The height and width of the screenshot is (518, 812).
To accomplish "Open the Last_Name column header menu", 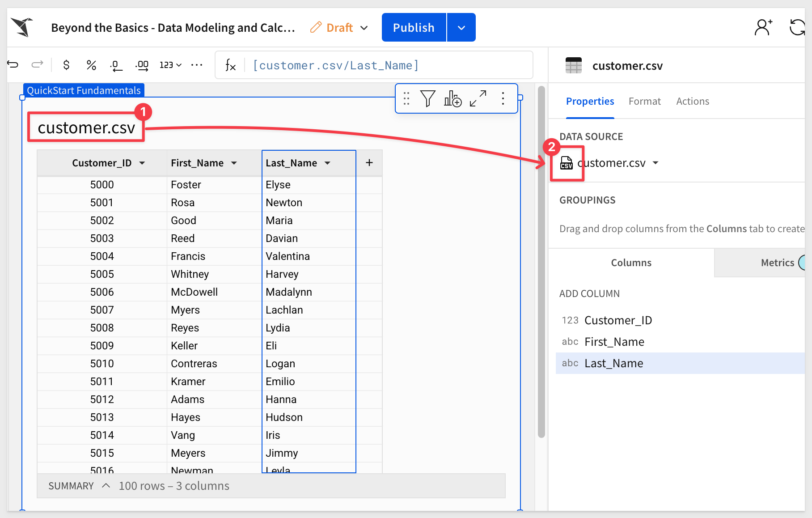I will click(x=328, y=163).
